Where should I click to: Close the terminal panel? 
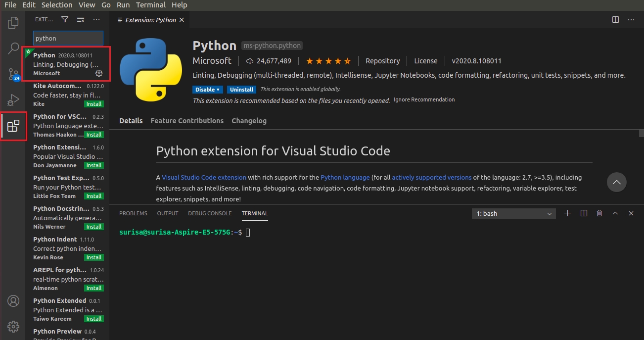click(x=631, y=213)
